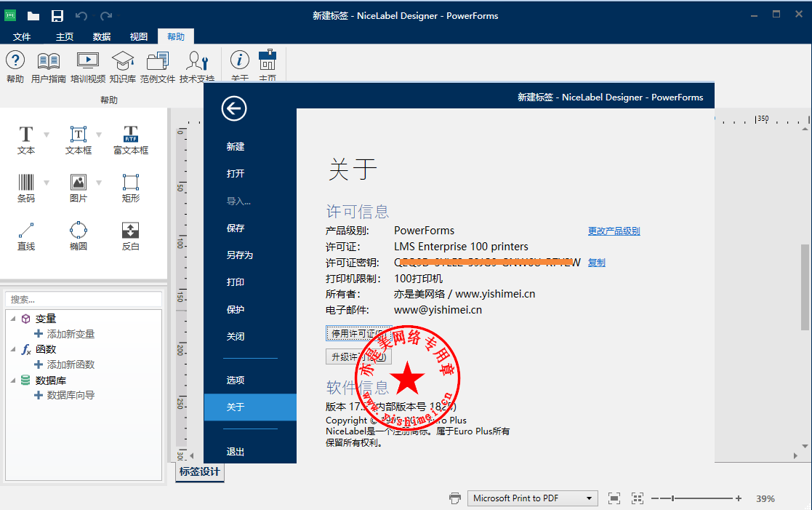Image resolution: width=812 pixels, height=510 pixels.
Task: Click the 搜索 search input field
Action: coord(84,300)
